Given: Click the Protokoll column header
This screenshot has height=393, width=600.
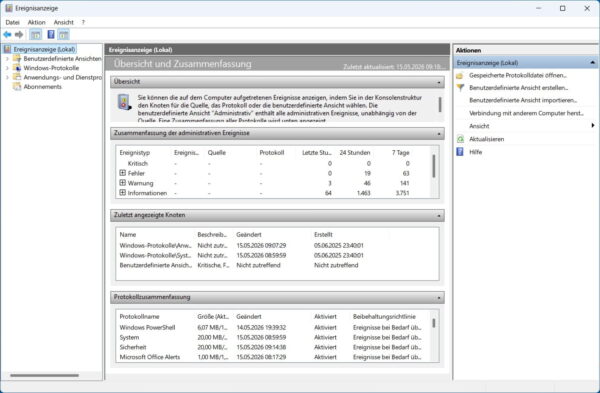Looking at the screenshot, I should pyautogui.click(x=272, y=153).
